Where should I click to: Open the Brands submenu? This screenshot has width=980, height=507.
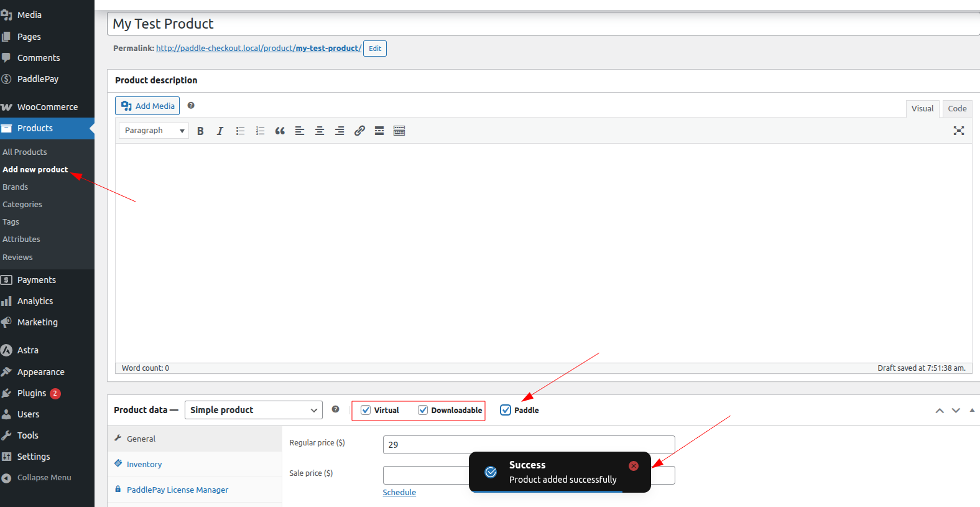coord(16,187)
